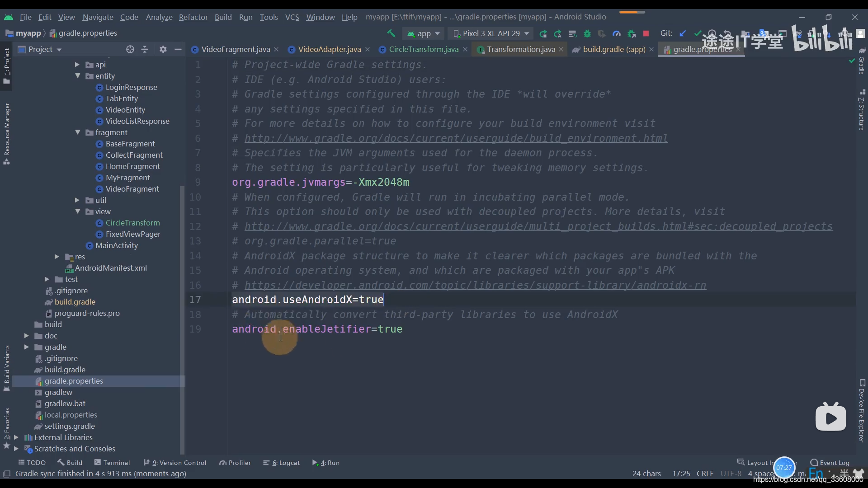This screenshot has width=868, height=488.
Task: Expand the doc folder
Action: pyautogui.click(x=27, y=336)
